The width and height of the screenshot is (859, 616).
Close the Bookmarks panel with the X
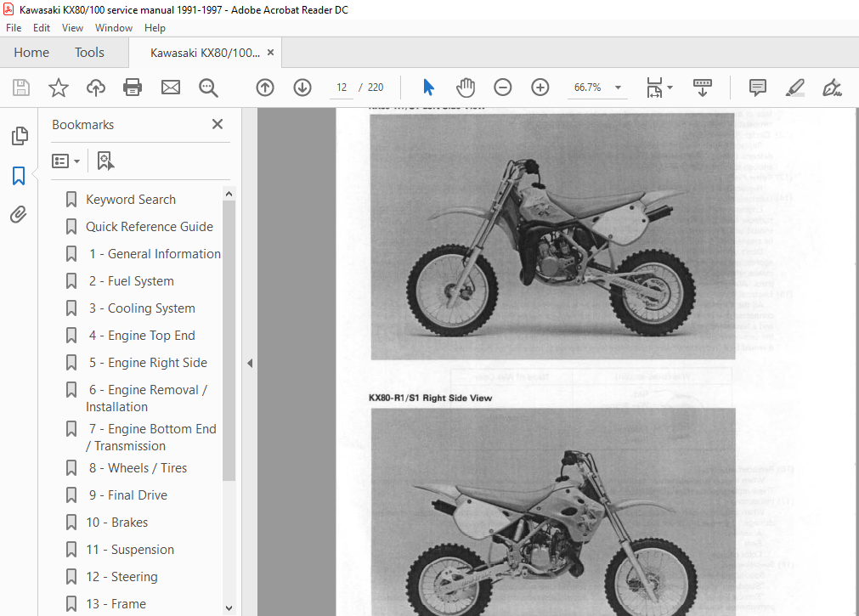coord(218,124)
